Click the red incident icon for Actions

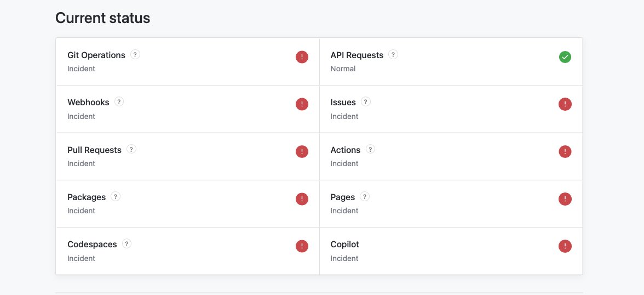coord(565,151)
